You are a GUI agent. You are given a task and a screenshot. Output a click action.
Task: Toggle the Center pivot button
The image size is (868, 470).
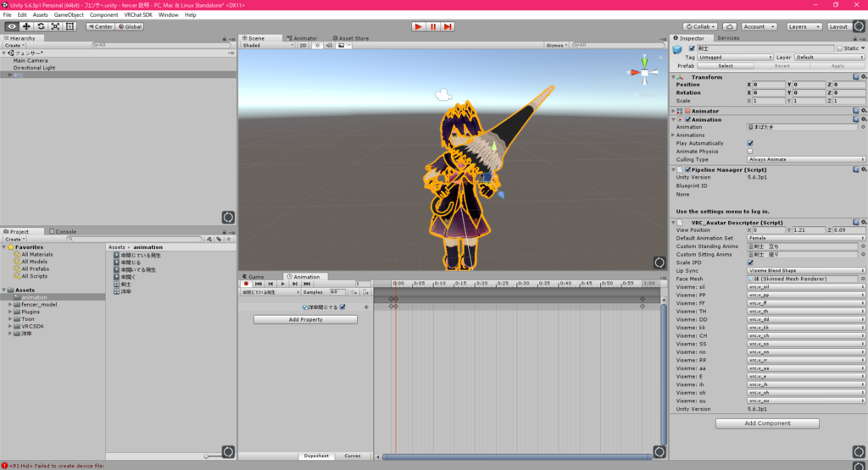click(x=100, y=26)
